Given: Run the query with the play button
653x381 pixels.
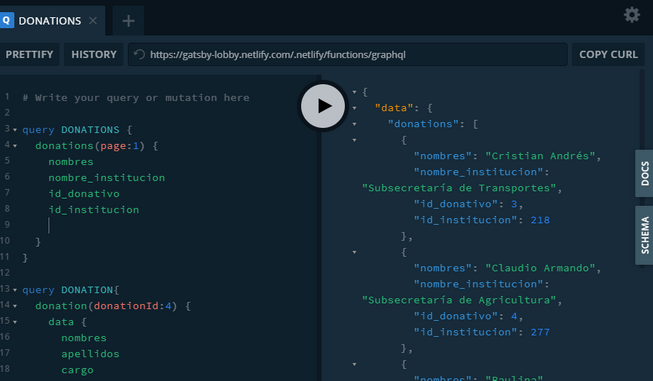Looking at the screenshot, I should click(323, 106).
